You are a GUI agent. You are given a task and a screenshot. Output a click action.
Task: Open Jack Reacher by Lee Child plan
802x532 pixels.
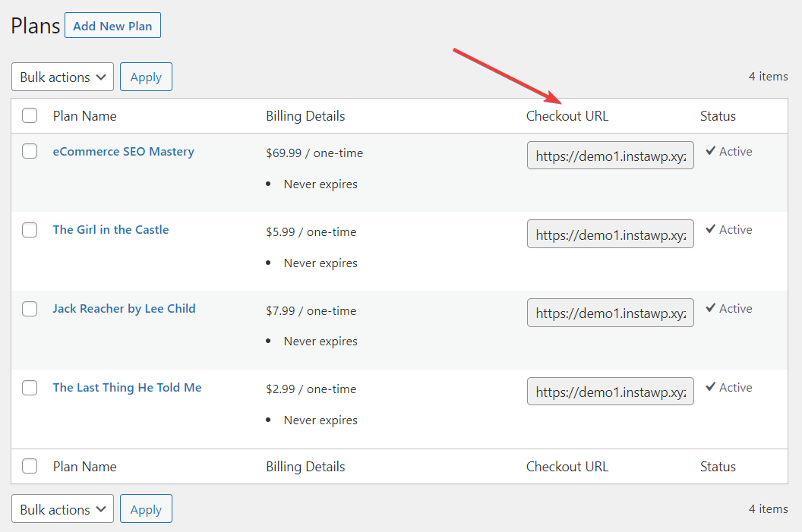[124, 309]
